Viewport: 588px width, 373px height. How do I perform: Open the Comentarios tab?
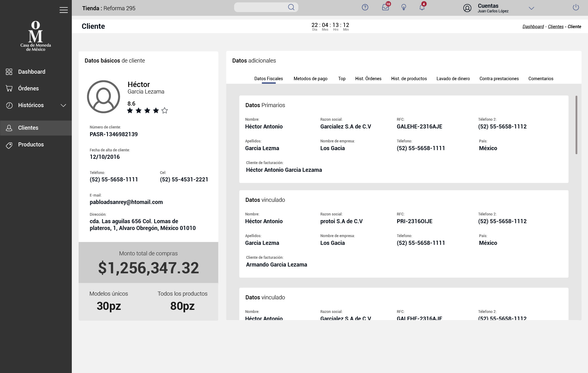(541, 79)
